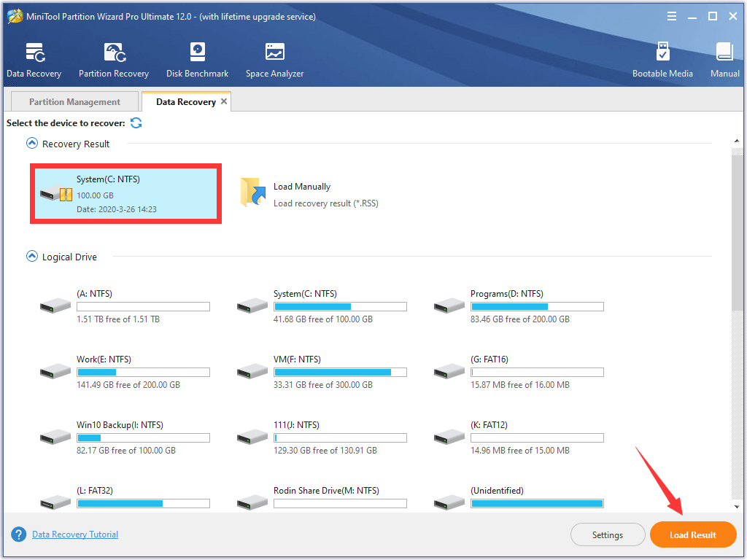Click the '1.51 TB free of 1.51 TB' text
The height and width of the screenshot is (560, 747).
pyautogui.click(x=118, y=319)
